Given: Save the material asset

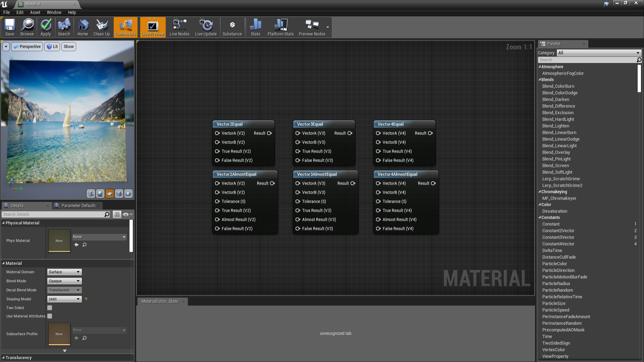Looking at the screenshot, I should click(9, 27).
